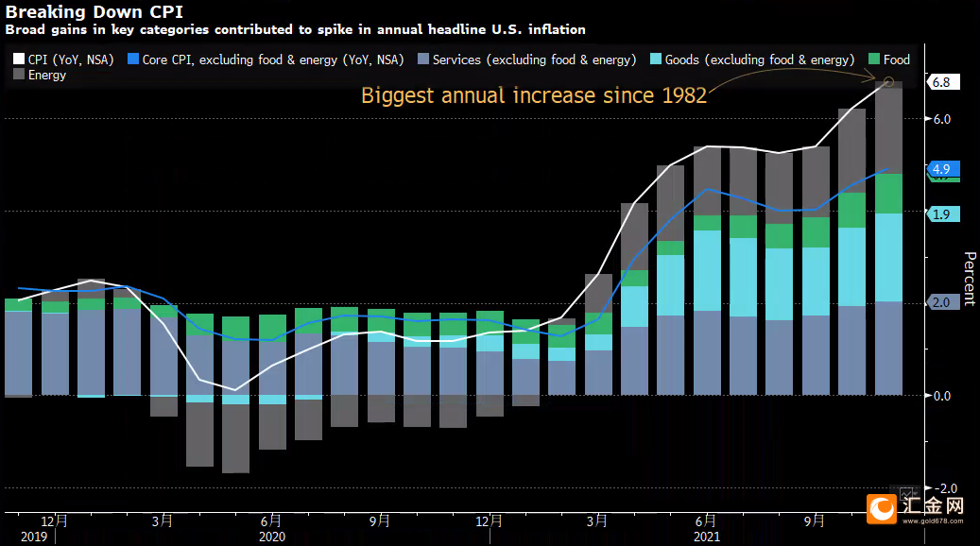Click the gray 2.0 value flag
Screen dimensions: 980x546
[x=942, y=302]
